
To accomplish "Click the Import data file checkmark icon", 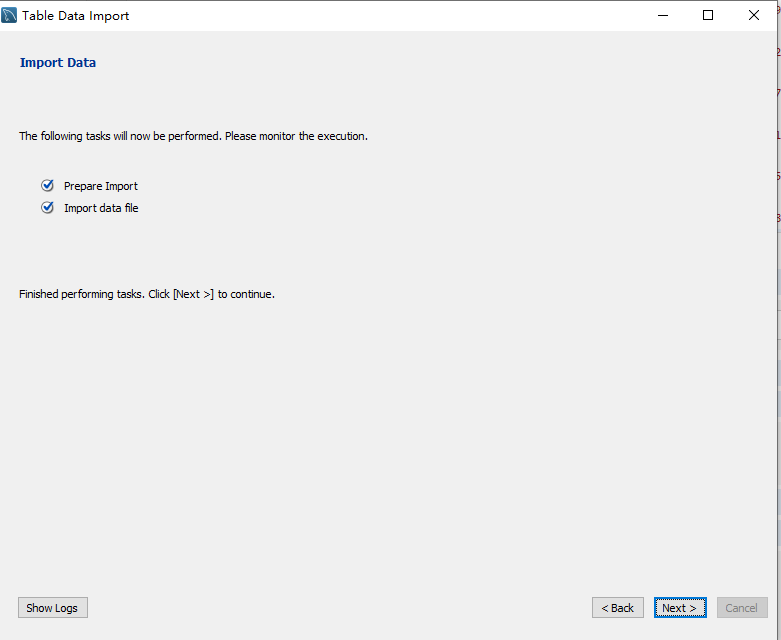I will [47, 208].
